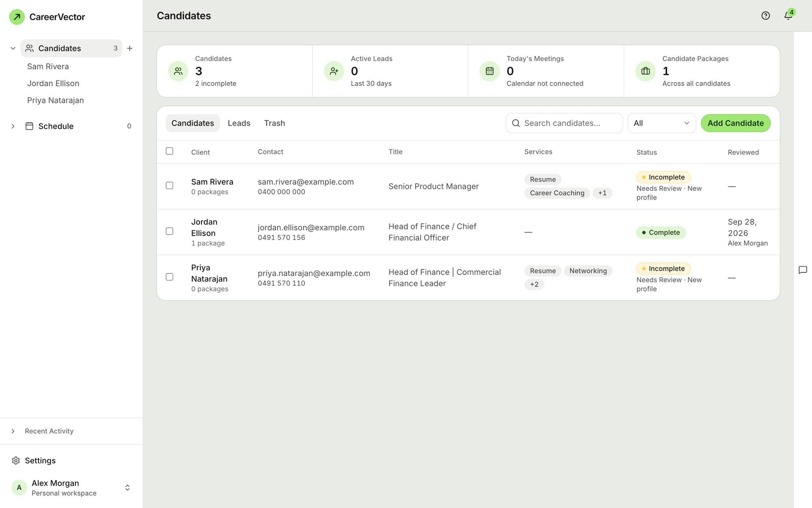Check the Sam Rivera row checkbox
812x508 pixels.
pos(169,185)
